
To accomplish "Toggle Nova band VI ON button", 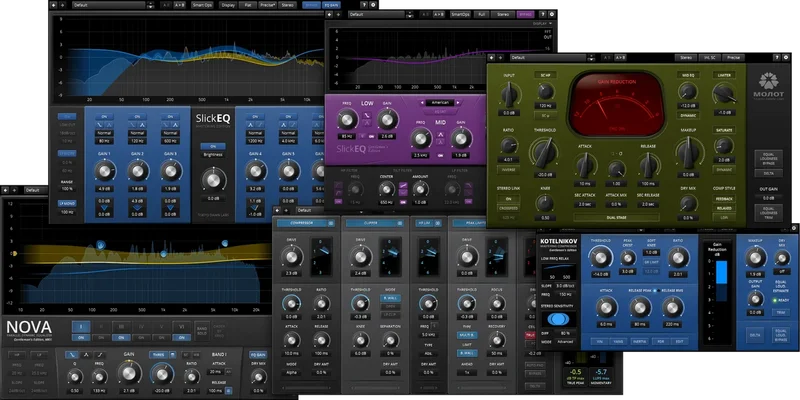I will coord(181,337).
